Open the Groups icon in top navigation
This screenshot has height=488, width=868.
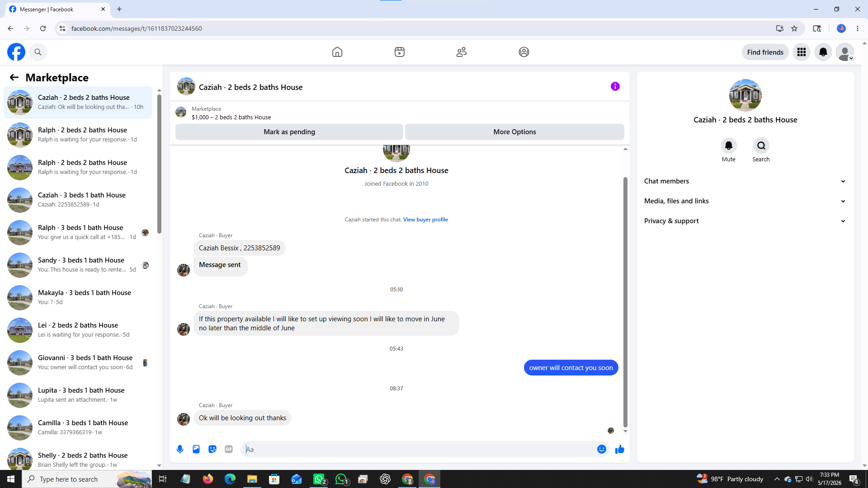(x=524, y=52)
